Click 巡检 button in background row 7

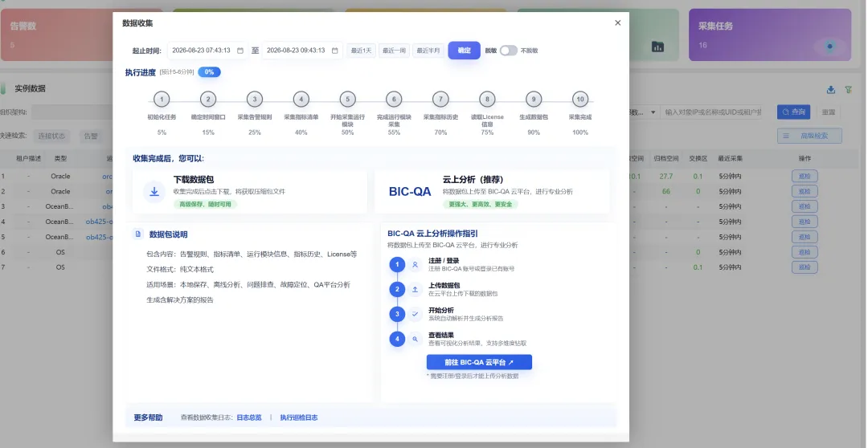click(x=805, y=267)
